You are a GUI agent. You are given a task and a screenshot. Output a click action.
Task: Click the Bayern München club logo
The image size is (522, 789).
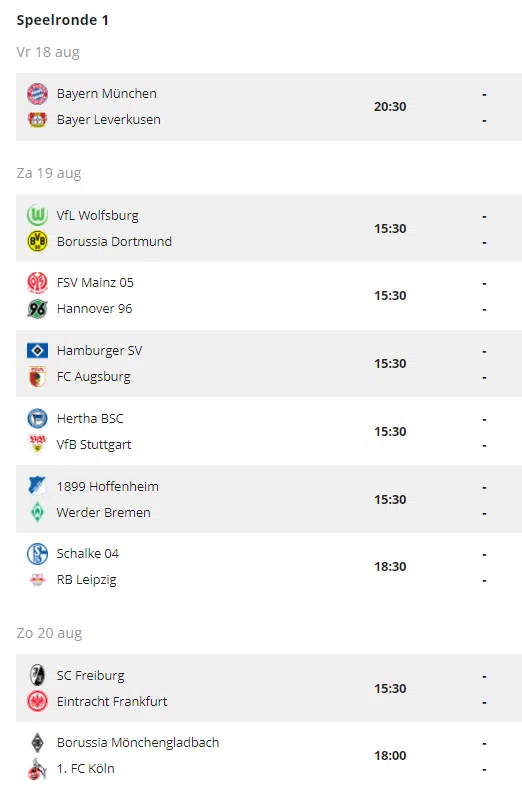(37, 94)
